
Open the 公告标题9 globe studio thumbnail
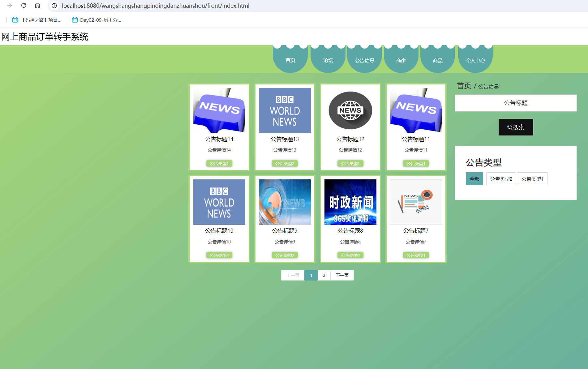(285, 202)
